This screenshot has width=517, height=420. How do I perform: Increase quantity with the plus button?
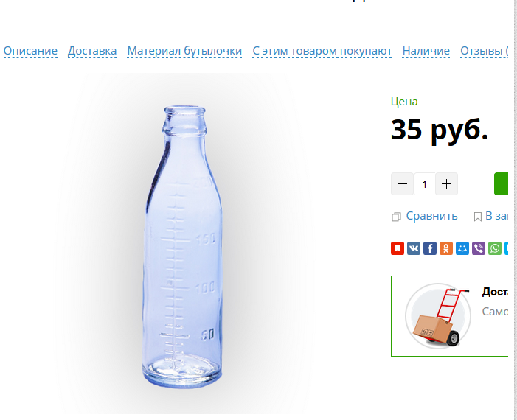pyautogui.click(x=446, y=183)
